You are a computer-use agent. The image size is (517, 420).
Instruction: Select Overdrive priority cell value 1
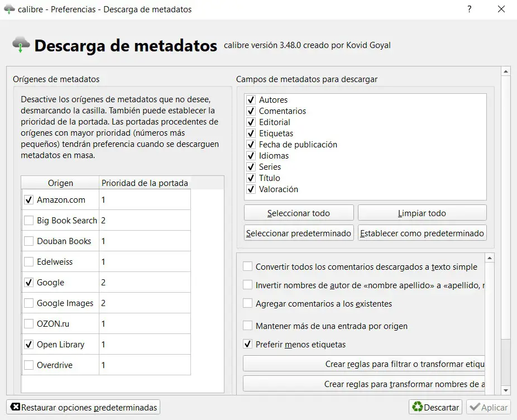coord(145,365)
